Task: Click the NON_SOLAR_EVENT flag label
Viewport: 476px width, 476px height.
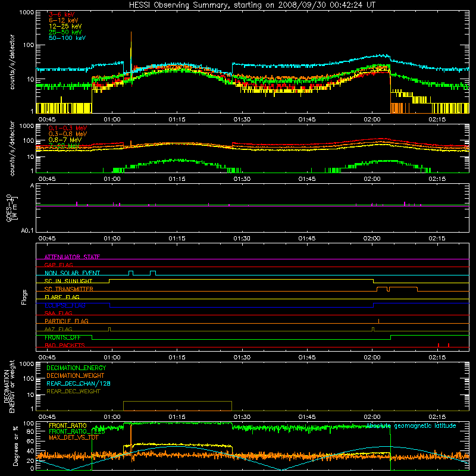Action: coord(72,273)
